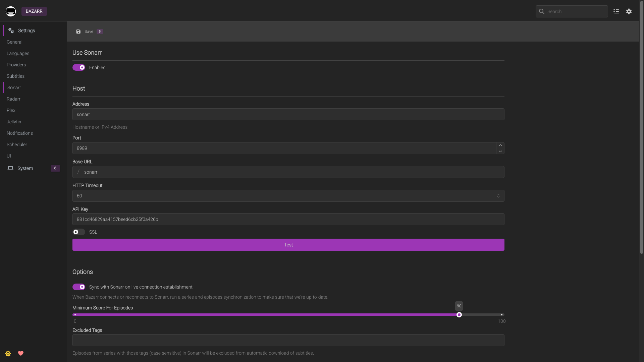Click the BAZARR title badge

[34, 11]
